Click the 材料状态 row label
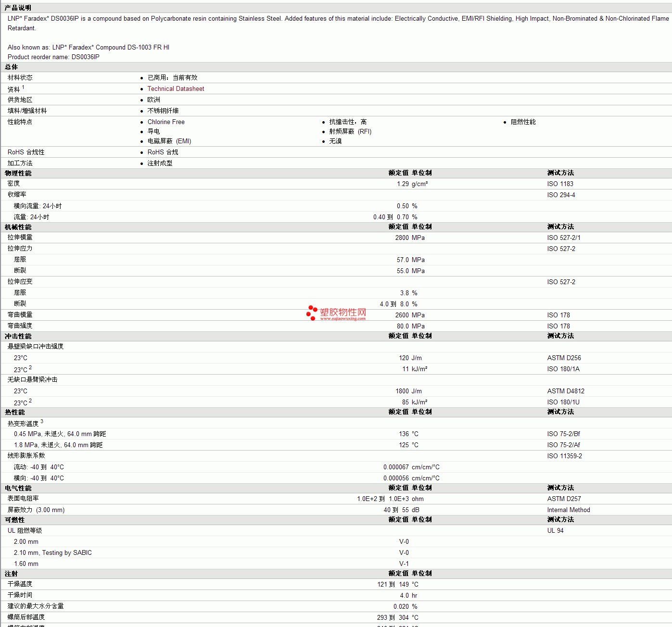This screenshot has width=672, height=627. [20, 78]
